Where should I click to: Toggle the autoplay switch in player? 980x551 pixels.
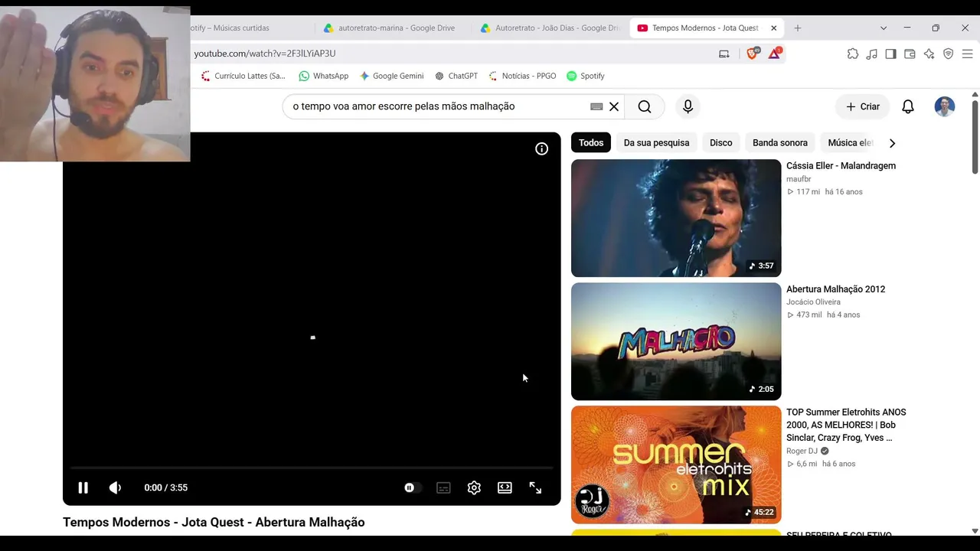413,487
